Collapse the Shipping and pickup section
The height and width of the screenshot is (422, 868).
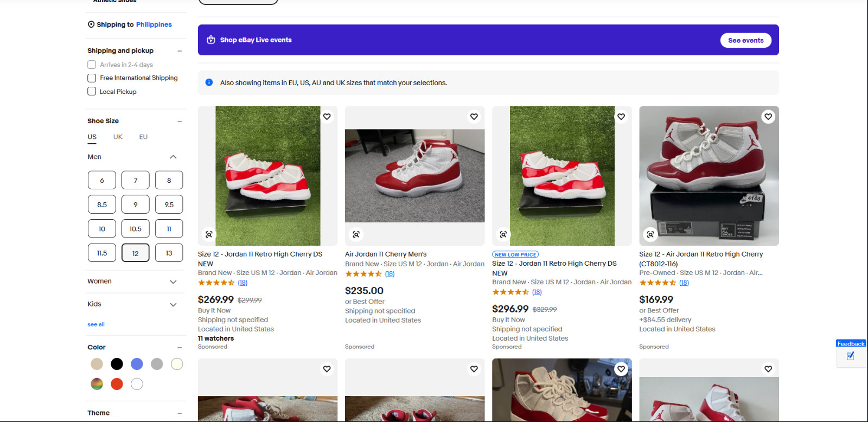pyautogui.click(x=180, y=51)
